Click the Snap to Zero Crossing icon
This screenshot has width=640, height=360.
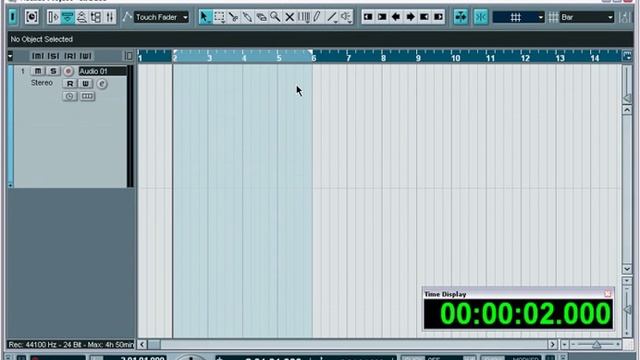click(625, 17)
